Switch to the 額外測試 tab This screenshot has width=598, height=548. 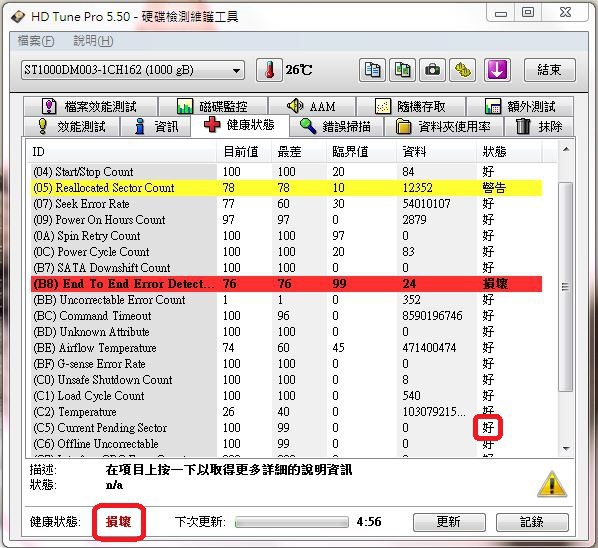pos(520,106)
